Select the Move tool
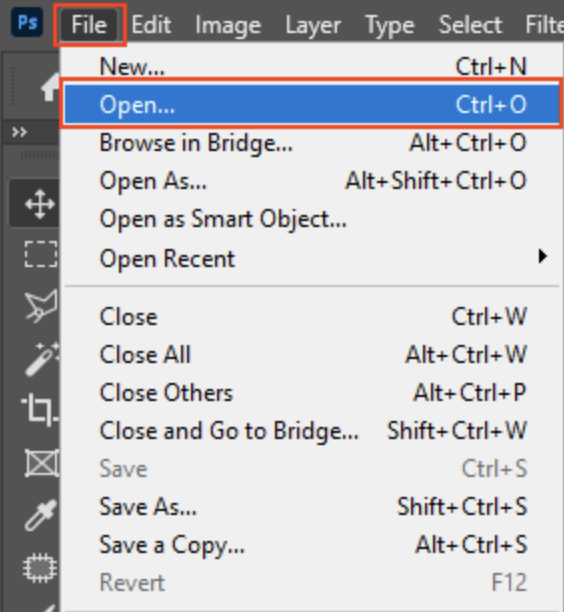Image resolution: width=564 pixels, height=612 pixels. click(x=40, y=204)
